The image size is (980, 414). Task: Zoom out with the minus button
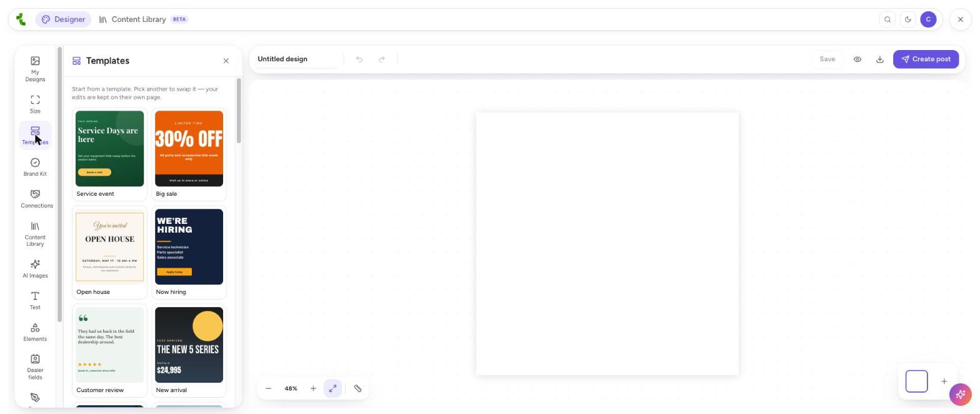pos(269,388)
